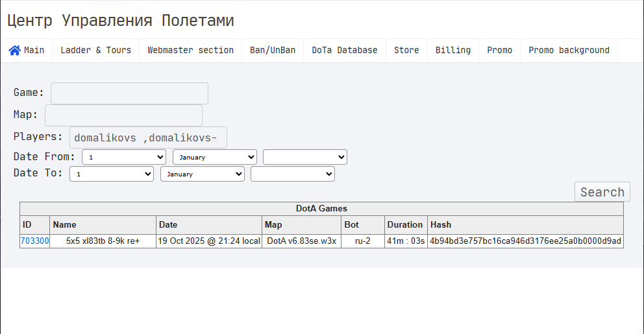Go to the Ban/UnBan page
Image resolution: width=644 pixels, height=334 pixels.
[273, 50]
